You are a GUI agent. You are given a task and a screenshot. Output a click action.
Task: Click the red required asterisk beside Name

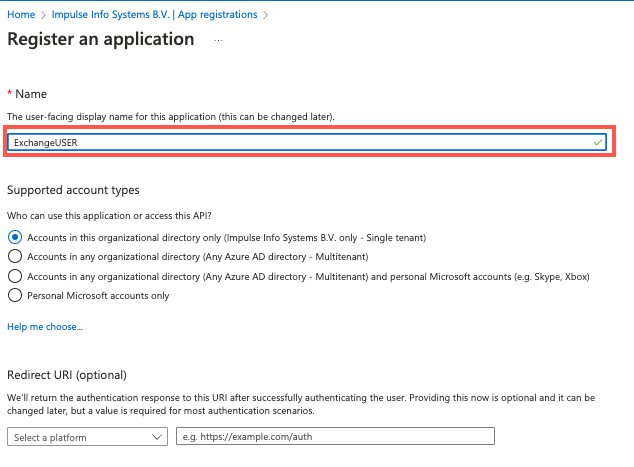click(x=9, y=93)
